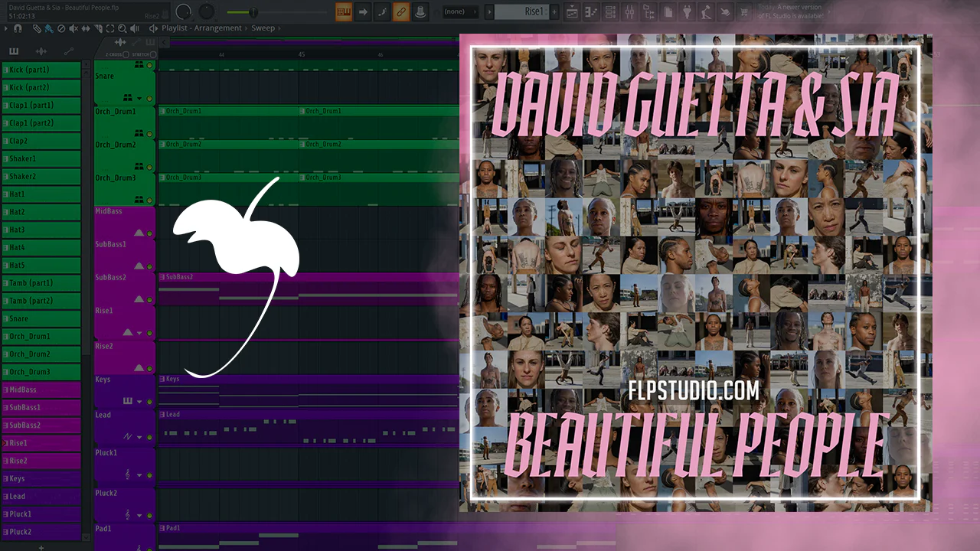The width and height of the screenshot is (980, 551).
Task: Open the Keys track dropdown arrow
Action: [139, 401]
